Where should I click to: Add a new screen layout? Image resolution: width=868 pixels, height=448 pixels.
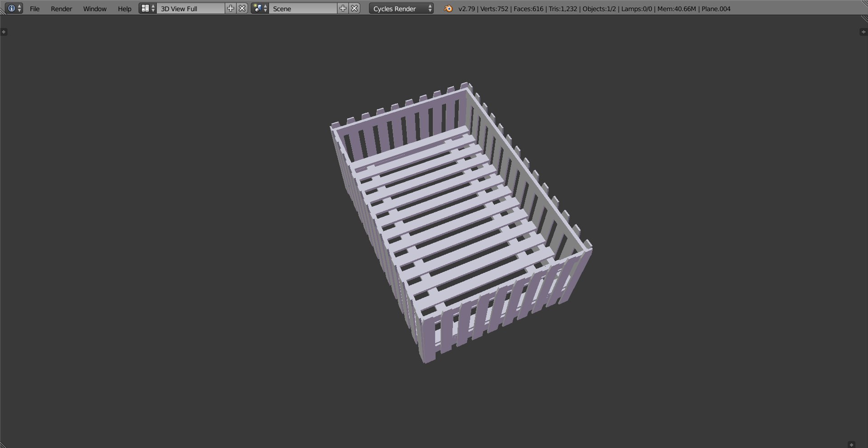tap(231, 9)
